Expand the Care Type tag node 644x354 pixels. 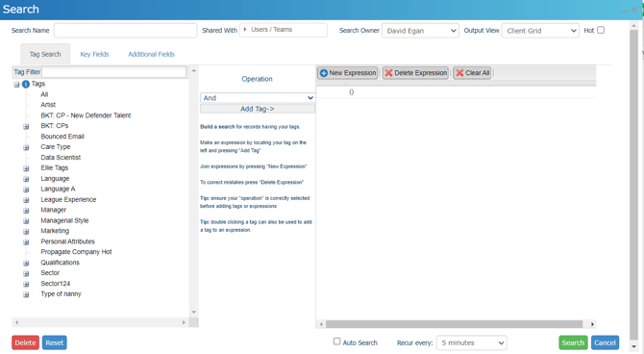(x=26, y=147)
